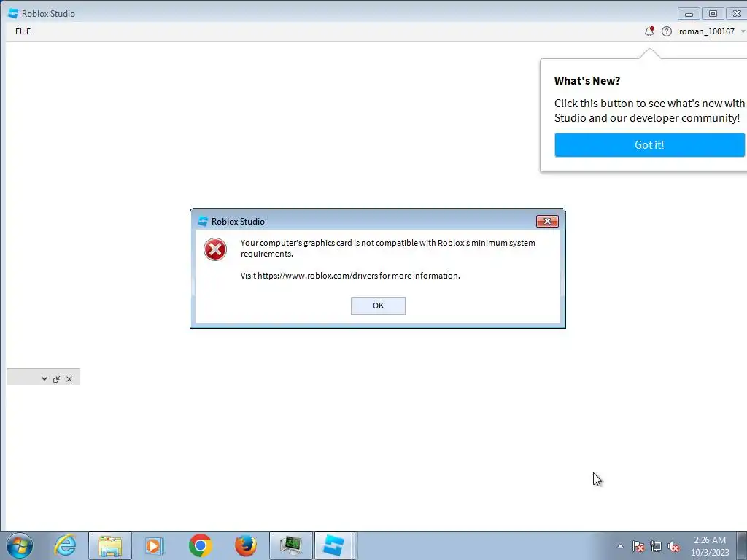Click the Got it! button
The image size is (747, 560).
tap(649, 145)
